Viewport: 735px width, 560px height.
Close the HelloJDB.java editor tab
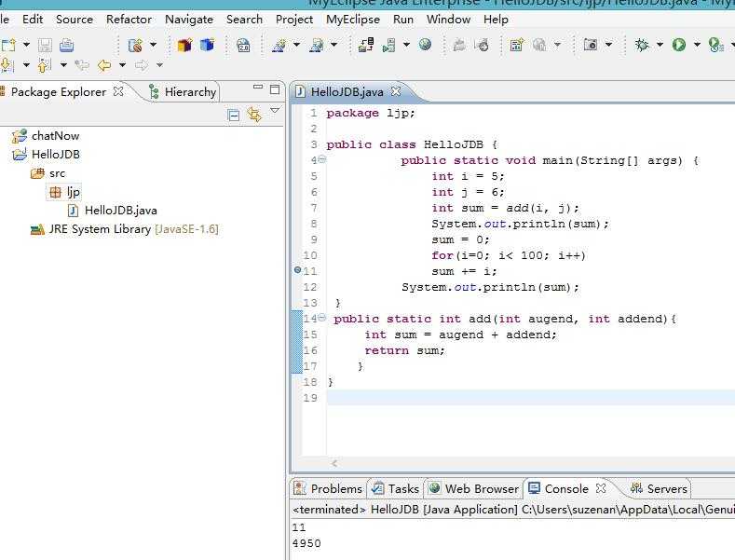tap(396, 91)
